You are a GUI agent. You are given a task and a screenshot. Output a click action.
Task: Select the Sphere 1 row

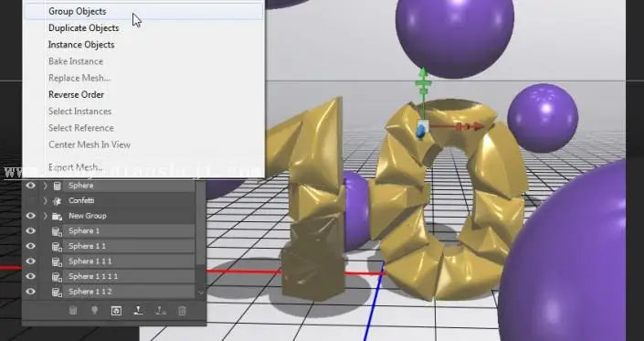pos(129,231)
